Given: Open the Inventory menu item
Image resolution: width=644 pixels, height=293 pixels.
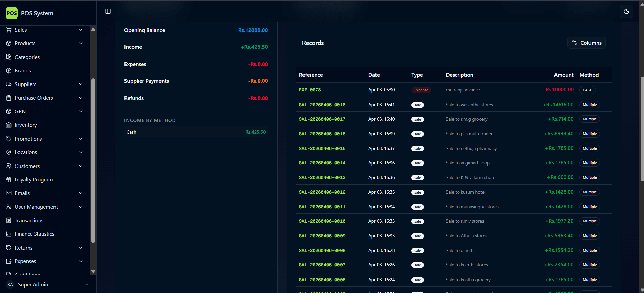Looking at the screenshot, I should point(45,125).
